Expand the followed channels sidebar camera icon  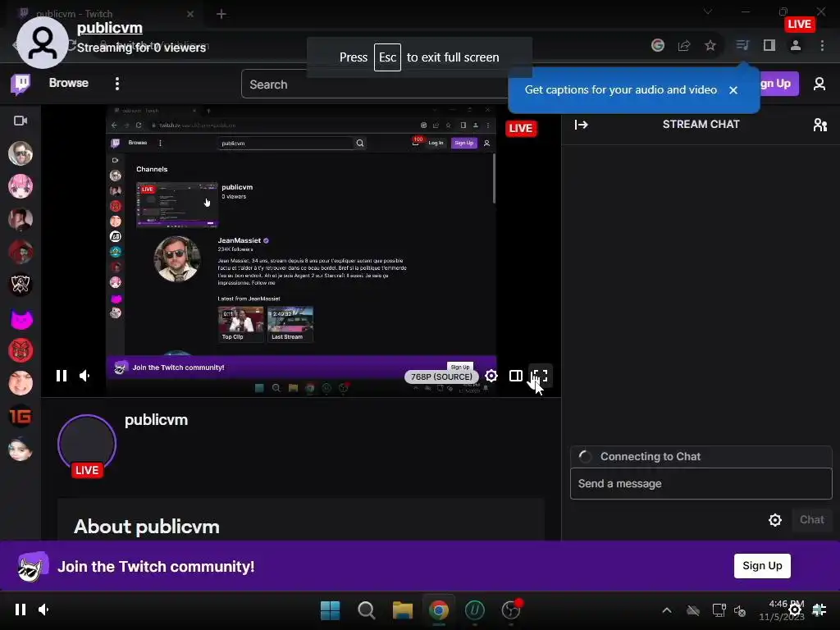coord(21,121)
